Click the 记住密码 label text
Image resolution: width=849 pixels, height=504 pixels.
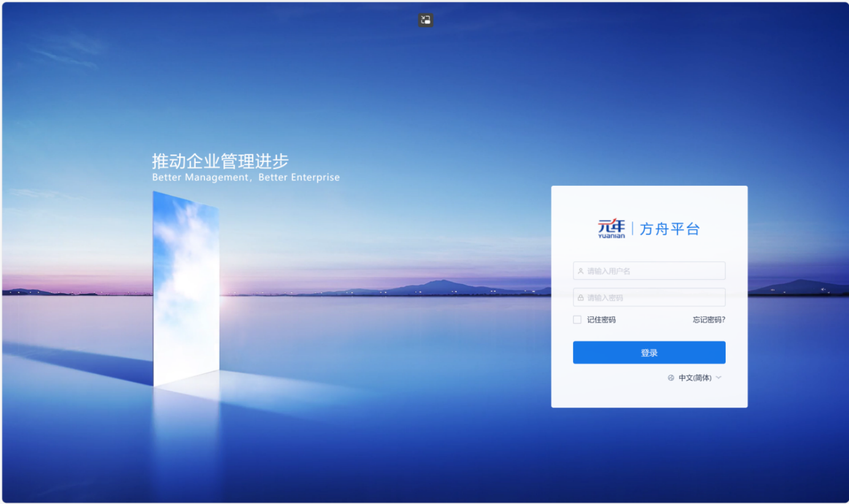pyautogui.click(x=601, y=320)
